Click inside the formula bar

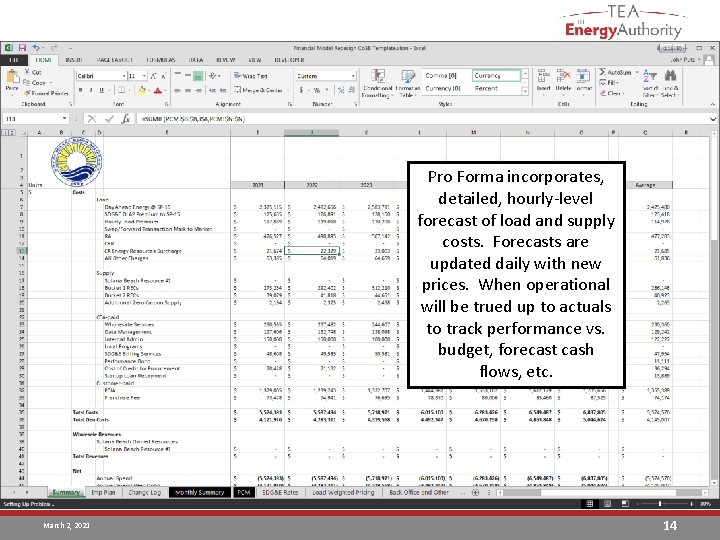(x=420, y=119)
